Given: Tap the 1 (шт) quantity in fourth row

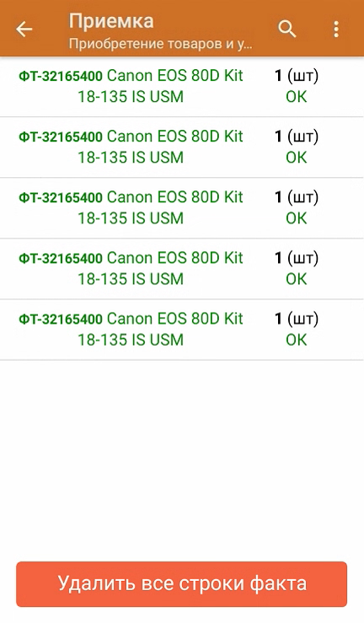Looking at the screenshot, I should pos(296,258).
